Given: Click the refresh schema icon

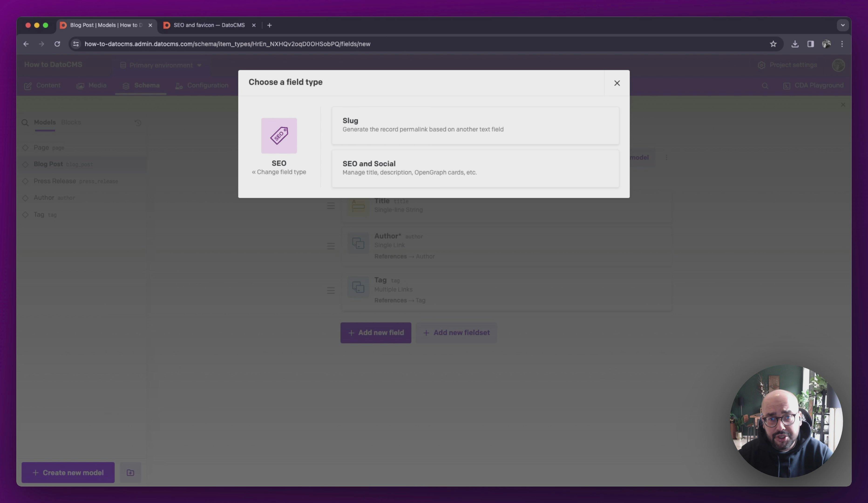Looking at the screenshot, I should pyautogui.click(x=138, y=122).
